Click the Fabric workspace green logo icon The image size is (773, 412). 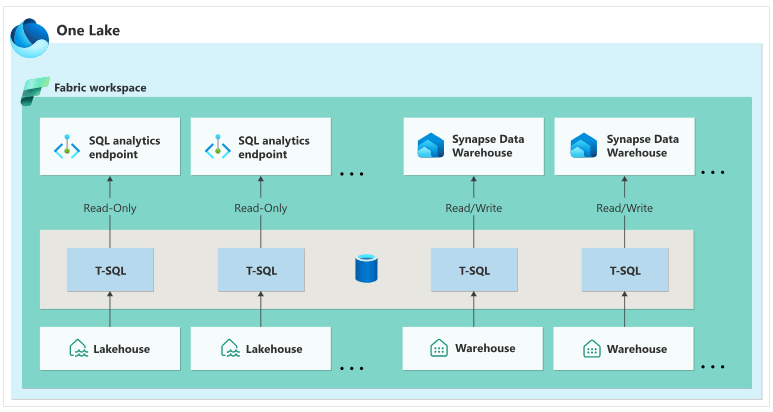pyautogui.click(x=35, y=88)
